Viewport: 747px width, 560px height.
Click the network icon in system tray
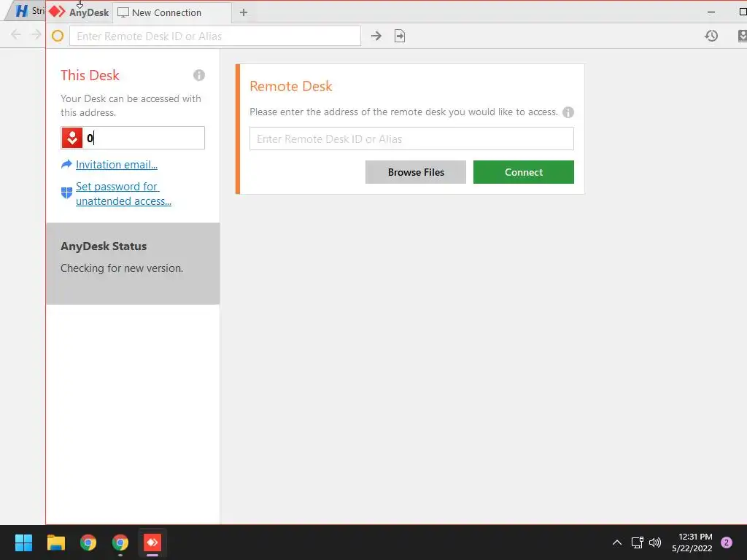click(638, 542)
